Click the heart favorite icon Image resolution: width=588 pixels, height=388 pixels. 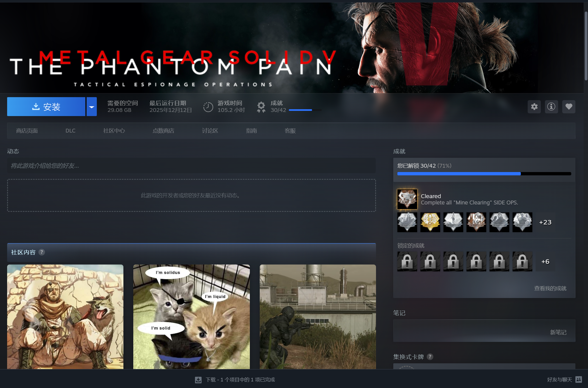coord(569,106)
